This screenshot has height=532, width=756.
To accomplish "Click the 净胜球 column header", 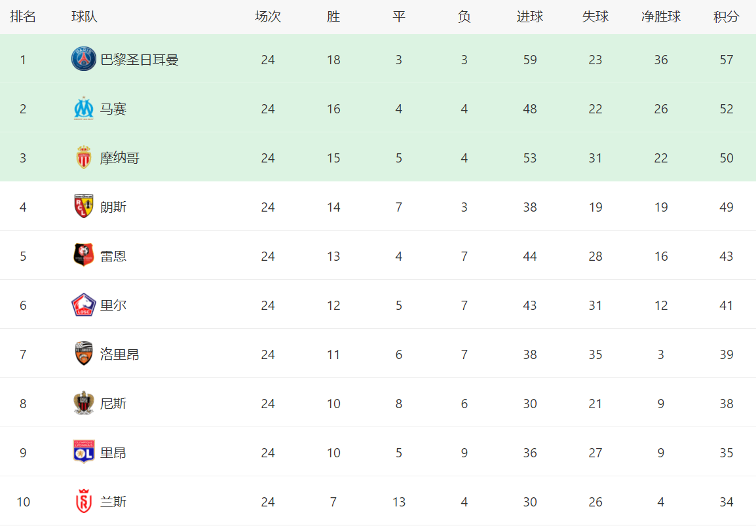I will tap(660, 17).
